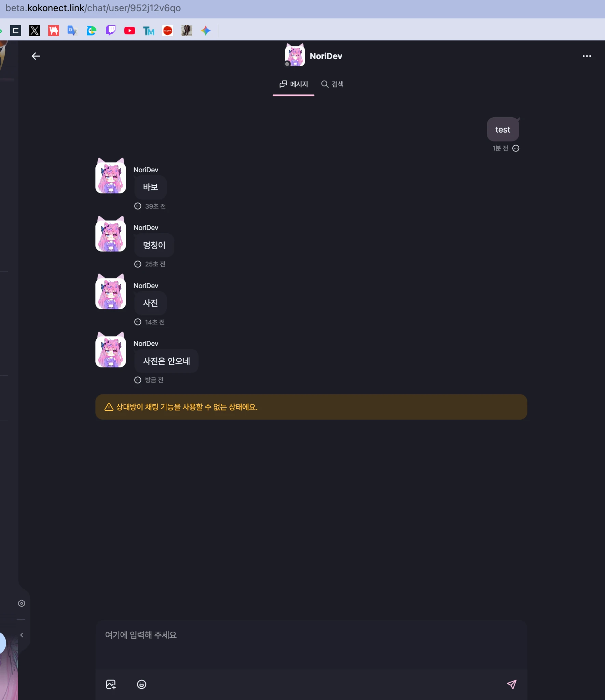605x700 pixels.
Task: Switch to the 검색 tab
Action: click(x=332, y=84)
